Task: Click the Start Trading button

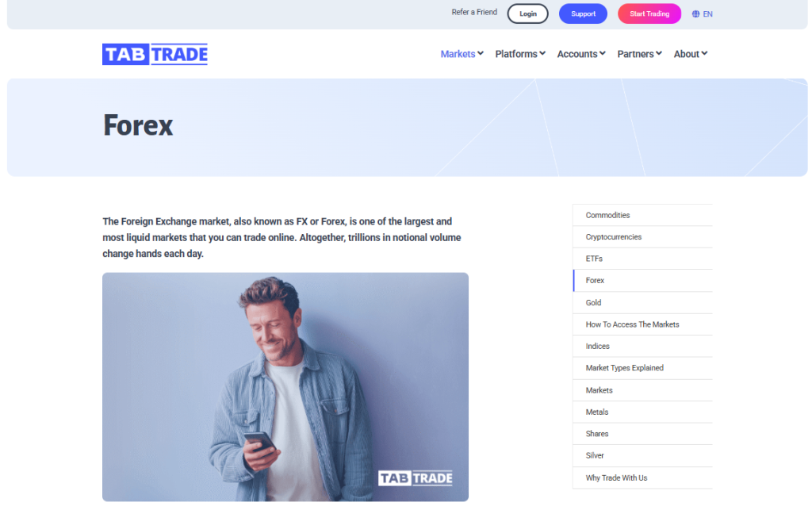Action: (x=649, y=14)
